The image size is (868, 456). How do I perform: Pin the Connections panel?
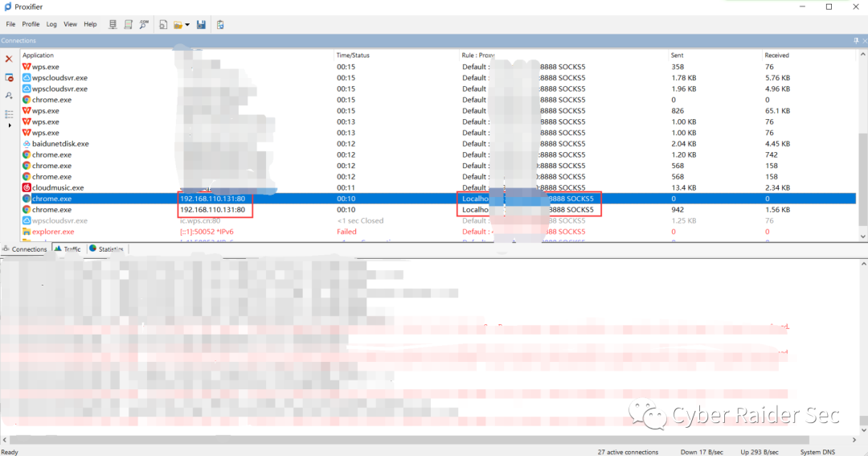pos(856,40)
